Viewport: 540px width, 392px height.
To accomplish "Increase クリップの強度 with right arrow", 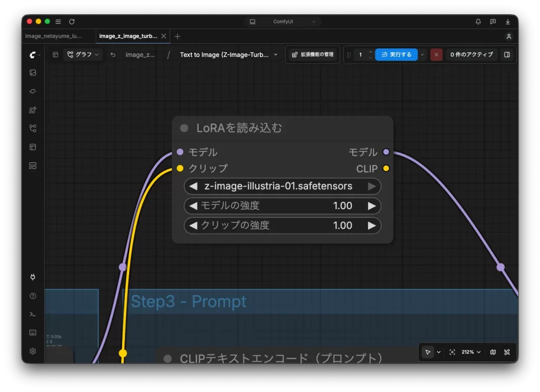I will coord(372,226).
